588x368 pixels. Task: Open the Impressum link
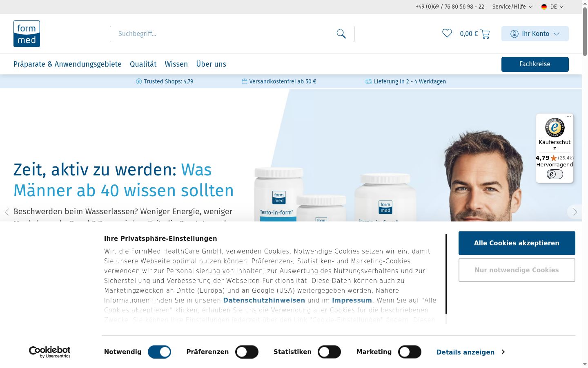pyautogui.click(x=352, y=300)
